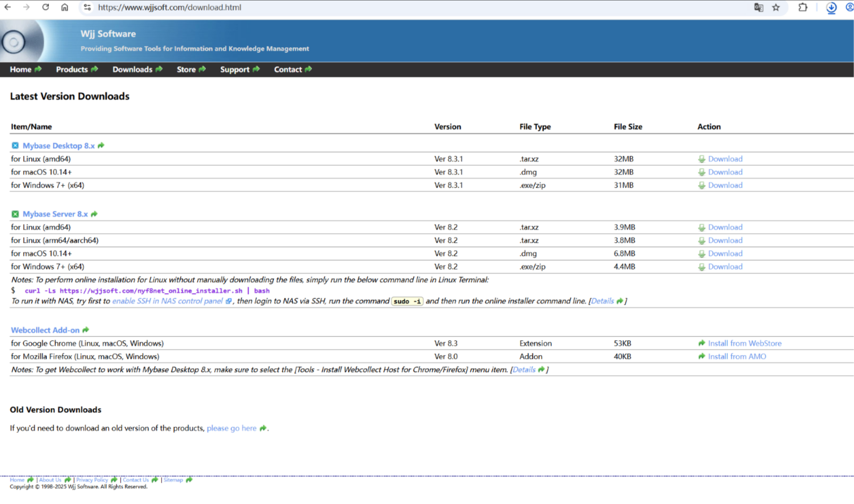Image resolution: width=854 pixels, height=504 pixels.
Task: Open the extensions puzzle icon
Action: click(803, 7)
